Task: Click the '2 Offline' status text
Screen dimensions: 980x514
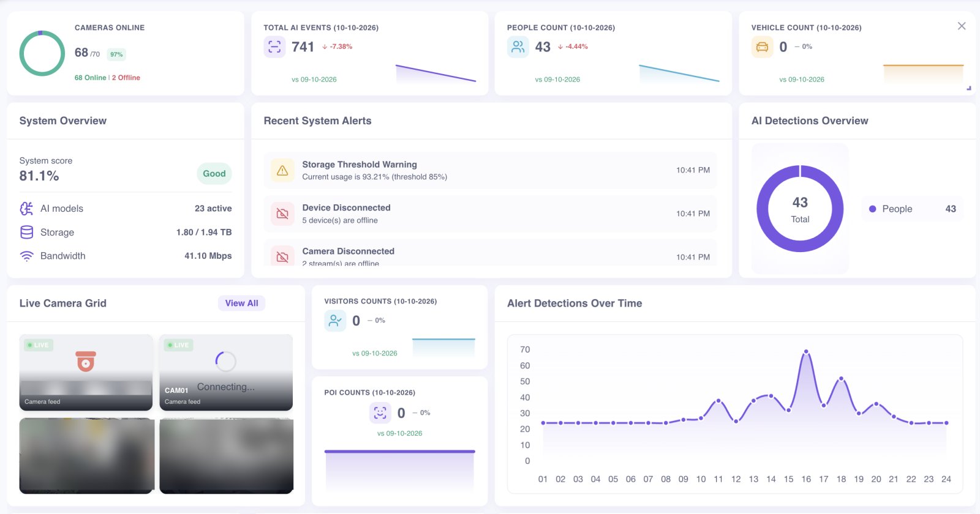Action: click(126, 78)
